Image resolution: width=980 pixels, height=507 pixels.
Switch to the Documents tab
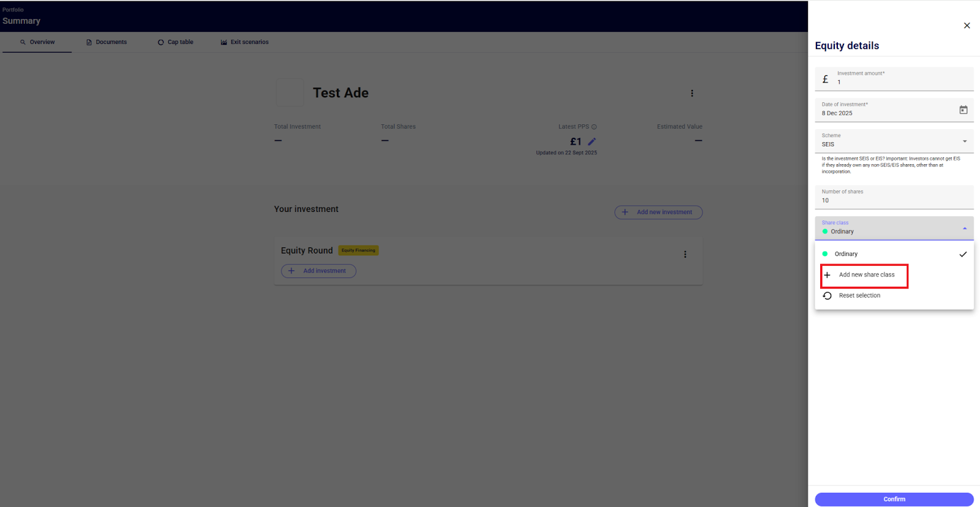click(x=107, y=42)
